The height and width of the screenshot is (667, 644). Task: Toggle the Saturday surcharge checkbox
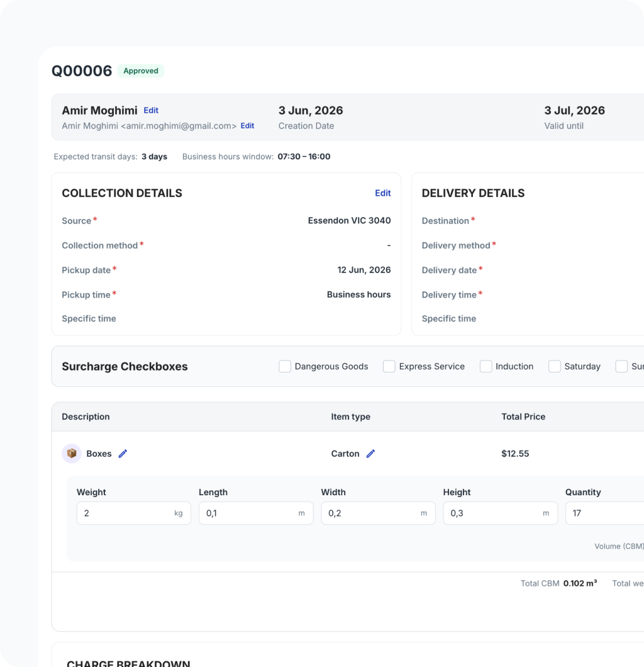pos(554,366)
